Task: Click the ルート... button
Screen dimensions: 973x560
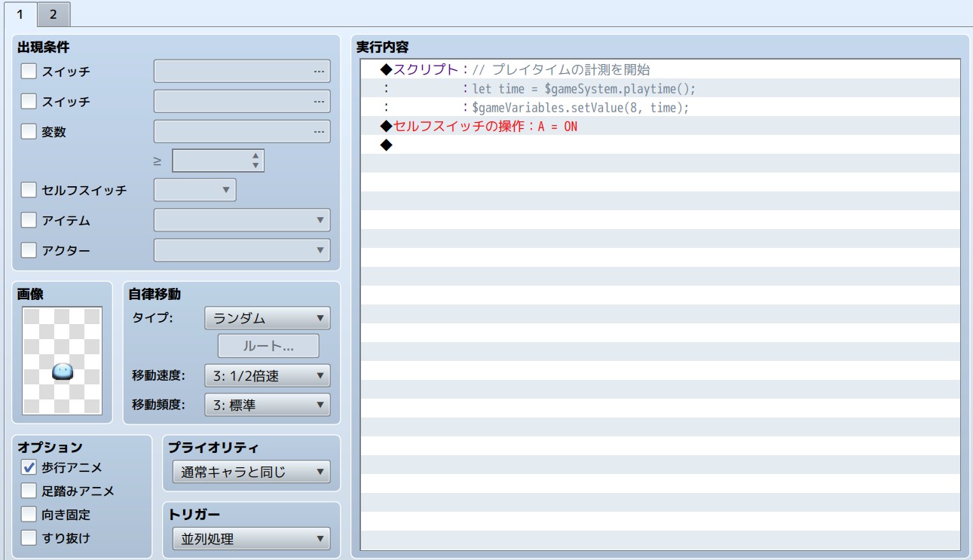Action: 268,347
